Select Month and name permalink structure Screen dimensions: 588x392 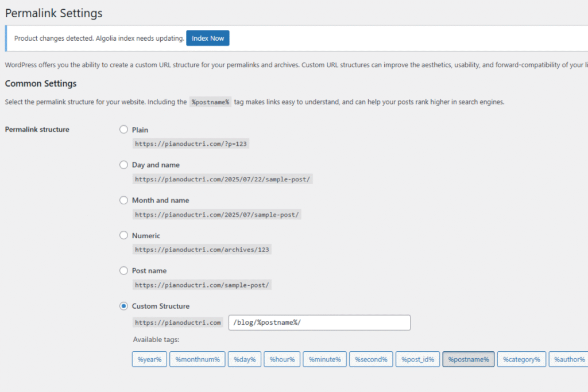click(x=123, y=200)
